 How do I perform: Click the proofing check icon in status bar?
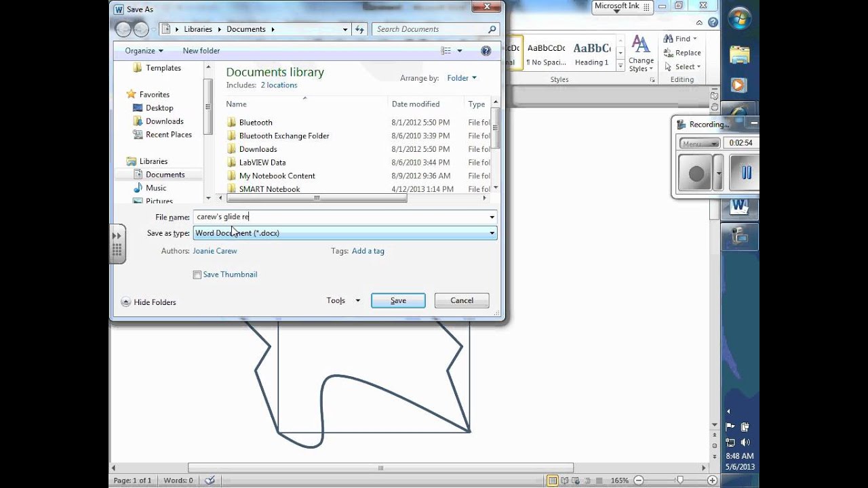coord(210,481)
